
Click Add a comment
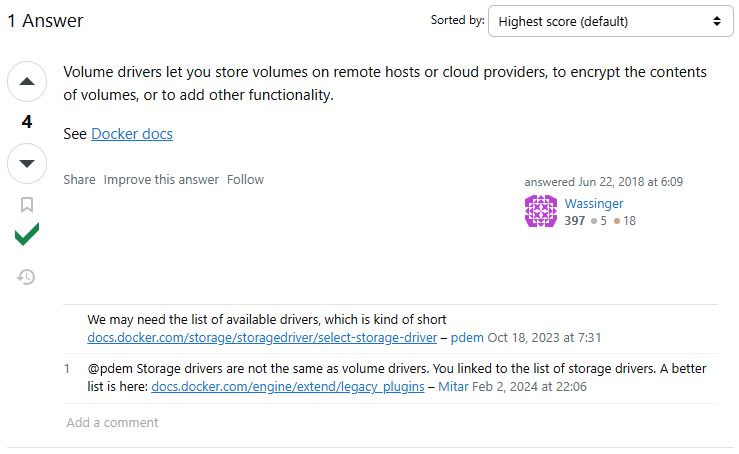[x=112, y=422]
